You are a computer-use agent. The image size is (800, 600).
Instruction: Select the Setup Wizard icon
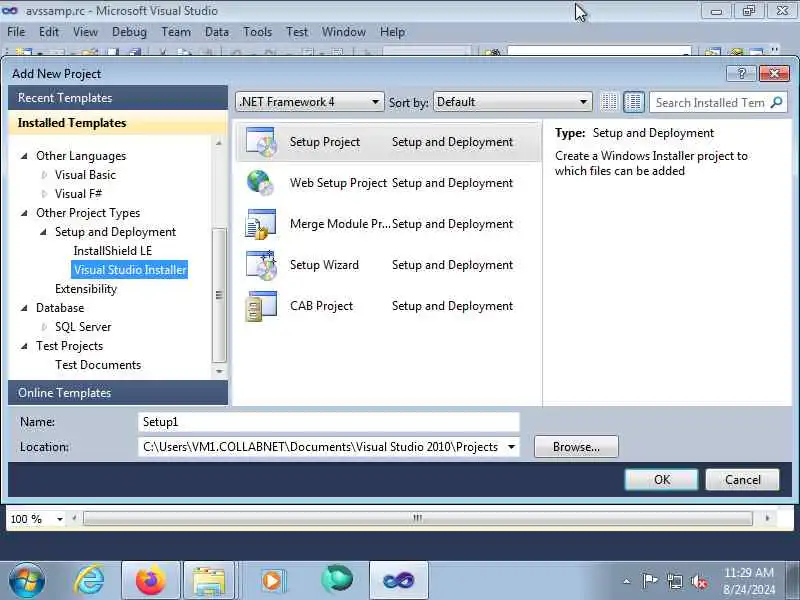(261, 265)
